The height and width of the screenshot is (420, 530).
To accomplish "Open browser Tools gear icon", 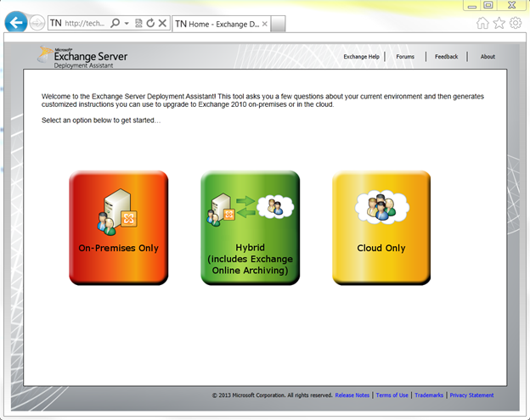I will click(516, 23).
